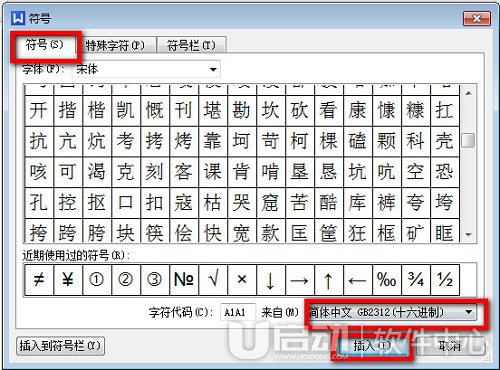Select character 宽 in the grid
This screenshot has width=500, height=370.
click(242, 231)
